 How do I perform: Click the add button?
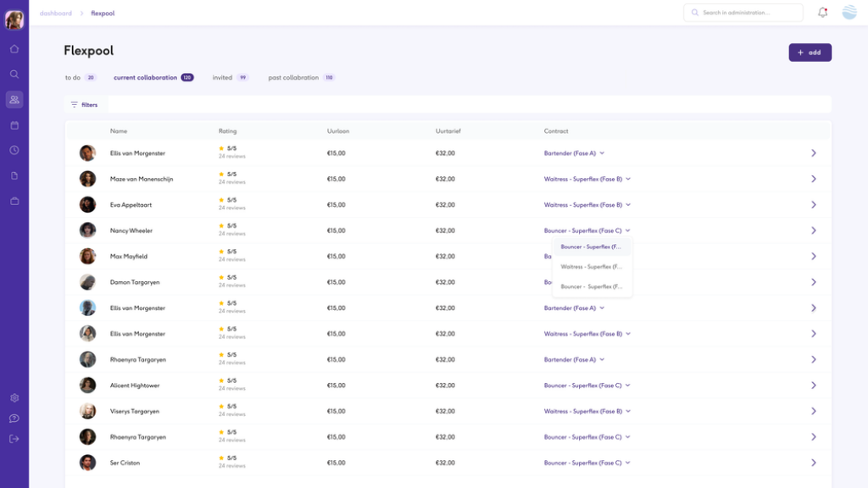click(810, 53)
